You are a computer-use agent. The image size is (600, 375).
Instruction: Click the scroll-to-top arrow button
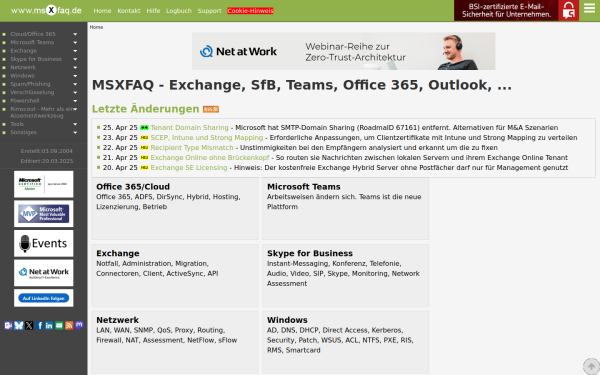(591, 367)
